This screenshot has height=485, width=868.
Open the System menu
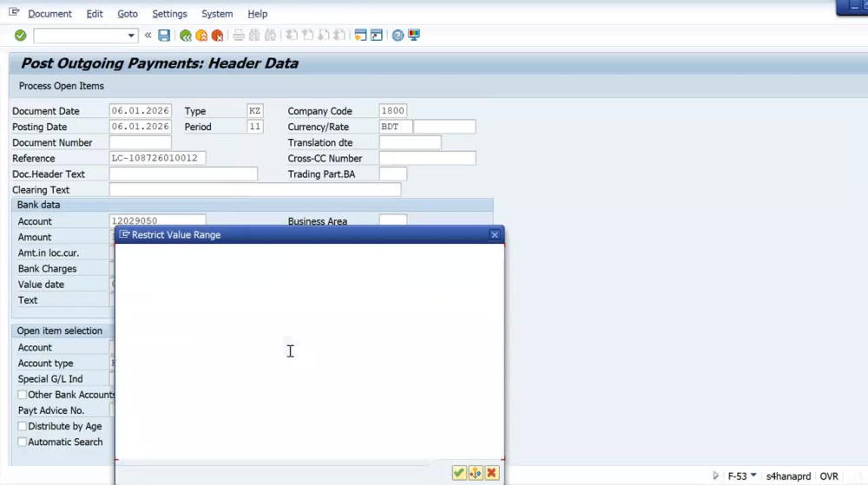coord(217,14)
